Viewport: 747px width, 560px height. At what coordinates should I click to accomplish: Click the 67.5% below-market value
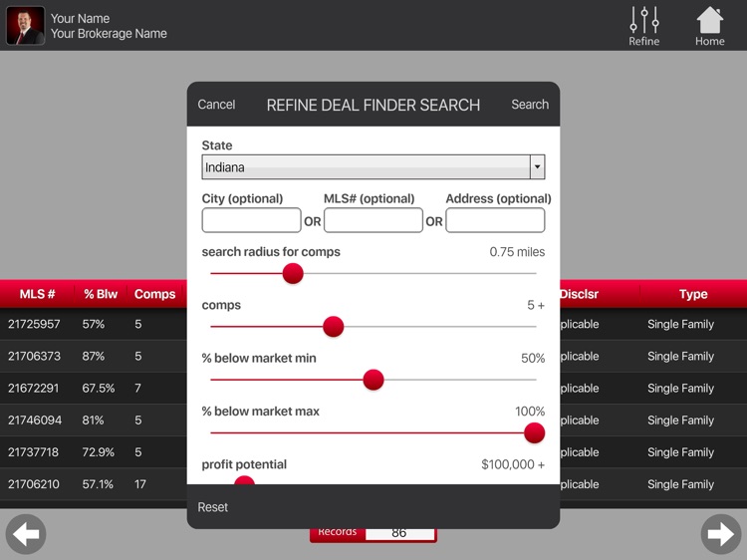(x=99, y=388)
